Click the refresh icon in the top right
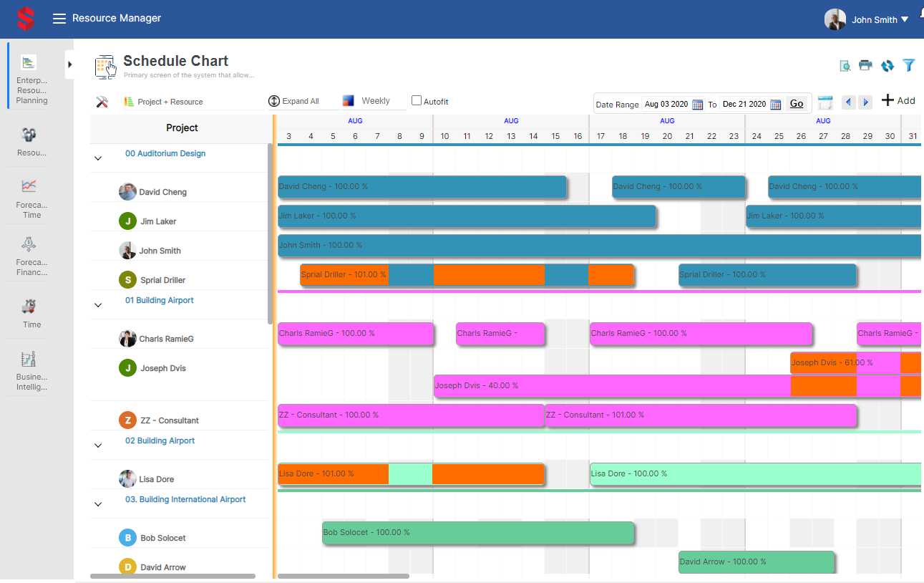The width and height of the screenshot is (924, 583). click(x=887, y=65)
